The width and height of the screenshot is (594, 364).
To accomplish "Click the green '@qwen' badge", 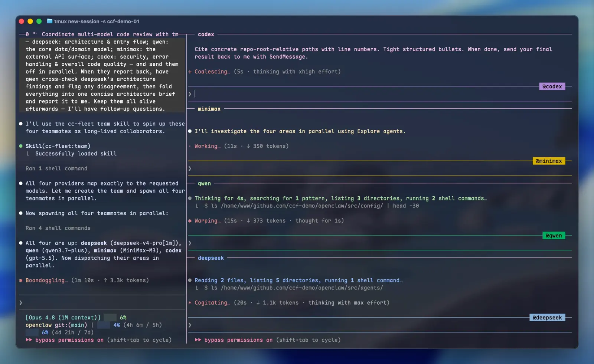I will point(554,236).
